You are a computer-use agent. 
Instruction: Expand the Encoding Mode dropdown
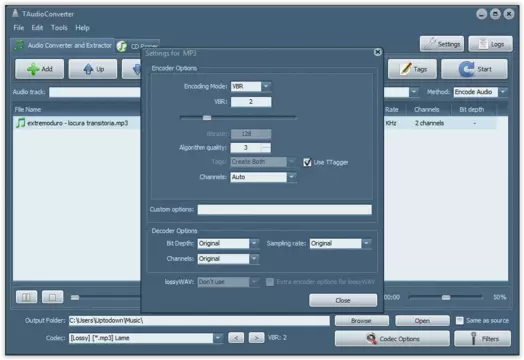[266, 87]
